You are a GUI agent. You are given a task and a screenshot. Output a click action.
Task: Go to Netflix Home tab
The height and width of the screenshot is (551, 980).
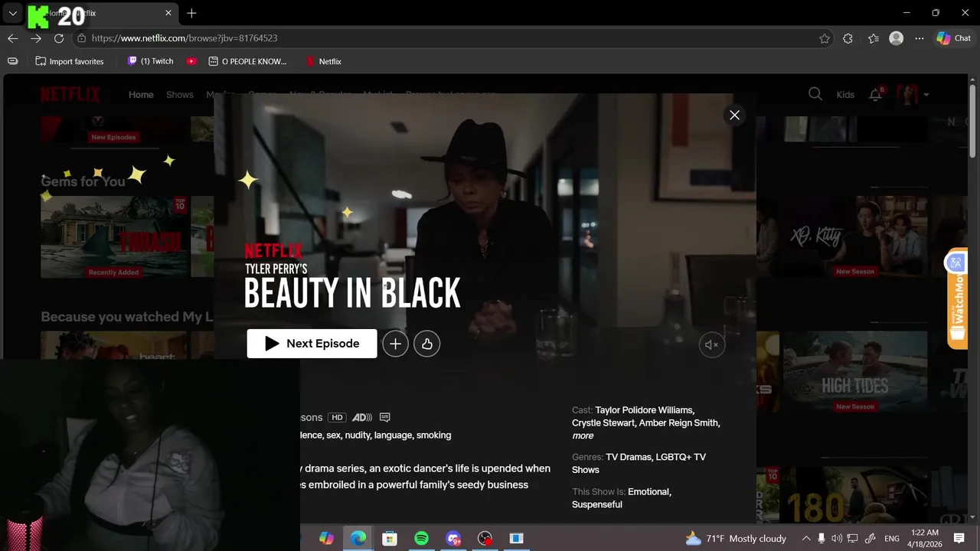point(141,95)
